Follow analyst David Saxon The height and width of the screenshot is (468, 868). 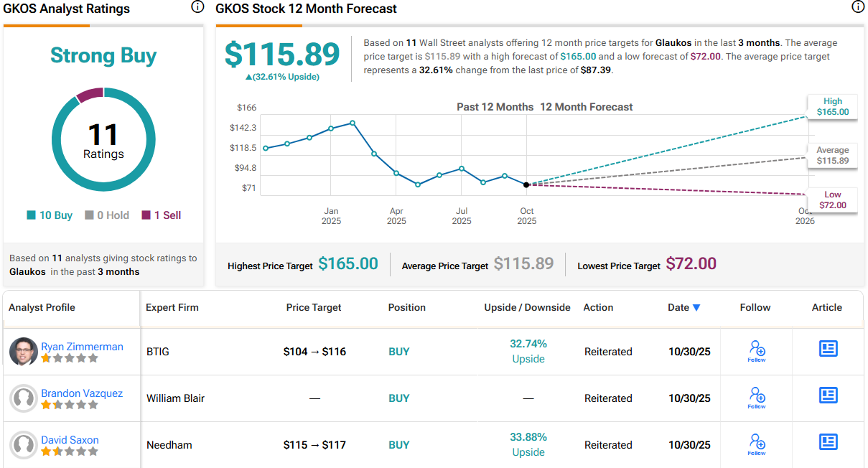point(757,444)
